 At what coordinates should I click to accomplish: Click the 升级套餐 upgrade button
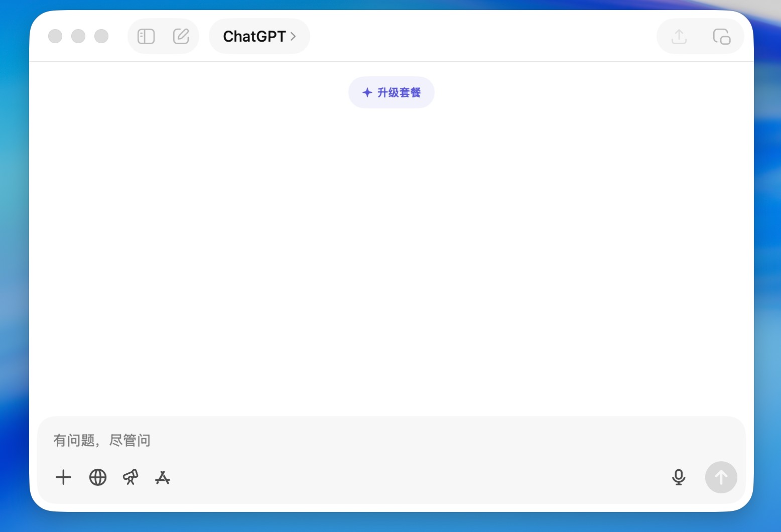(392, 92)
